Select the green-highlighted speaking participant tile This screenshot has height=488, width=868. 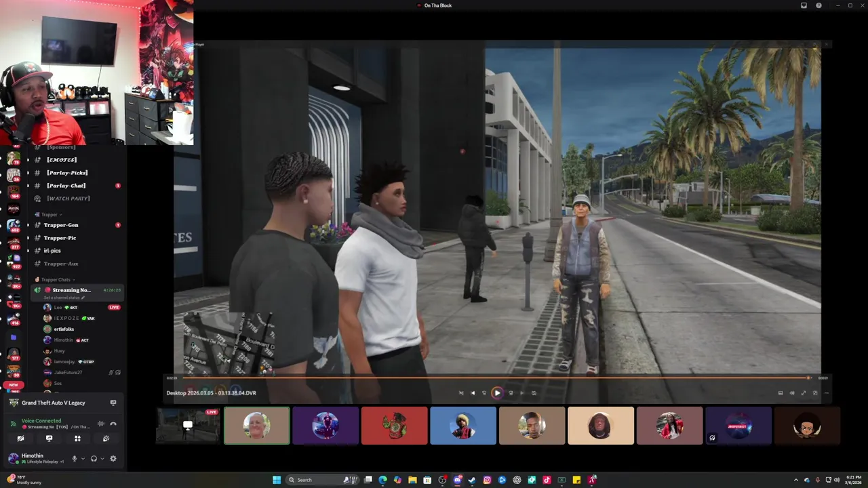point(257,426)
